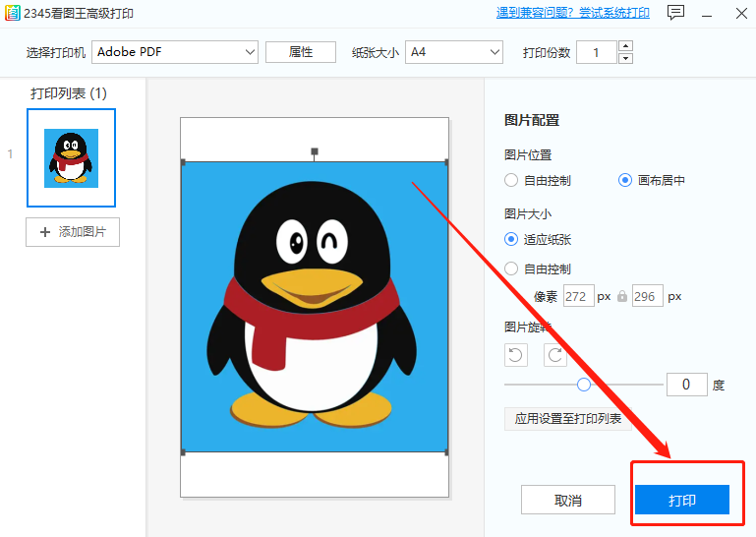Expand the A4 paper size dropdown
This screenshot has height=537, width=756.
(453, 52)
